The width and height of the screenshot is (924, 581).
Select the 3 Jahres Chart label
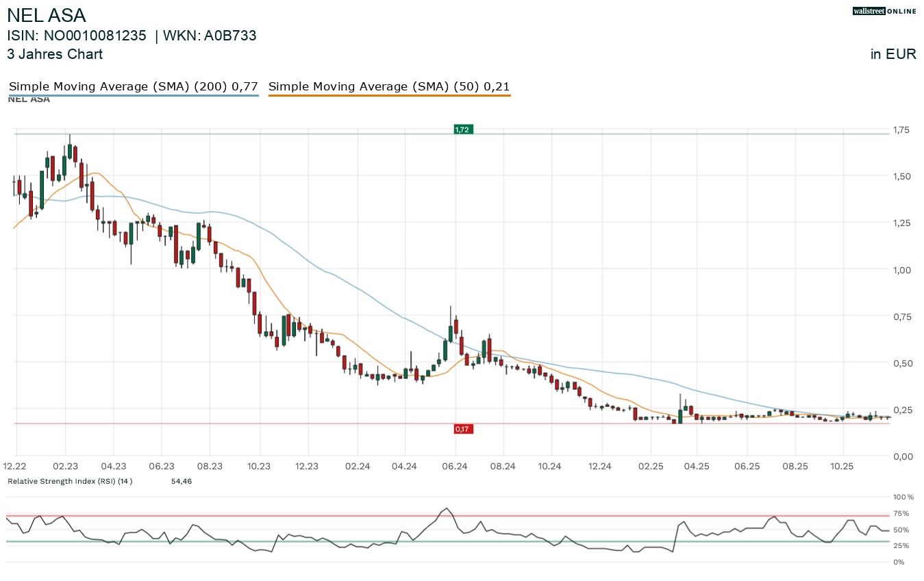pos(55,54)
